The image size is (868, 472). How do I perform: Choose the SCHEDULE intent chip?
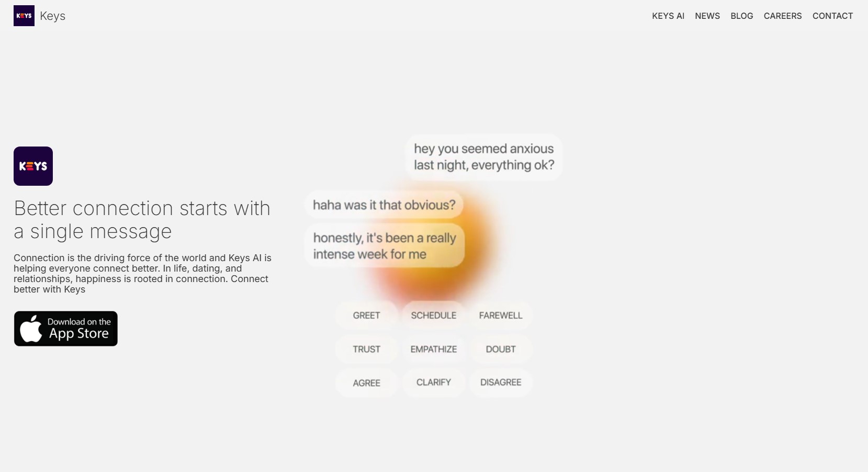click(433, 316)
